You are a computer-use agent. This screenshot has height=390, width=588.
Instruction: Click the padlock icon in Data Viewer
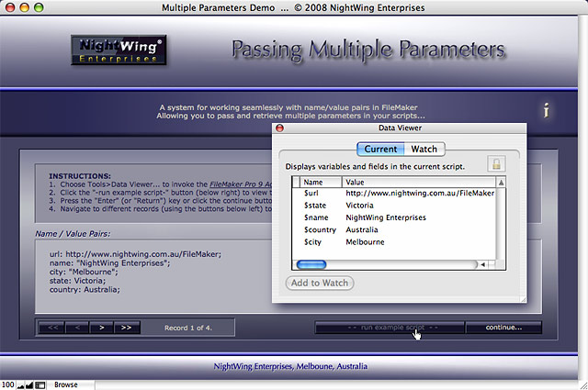click(x=496, y=163)
